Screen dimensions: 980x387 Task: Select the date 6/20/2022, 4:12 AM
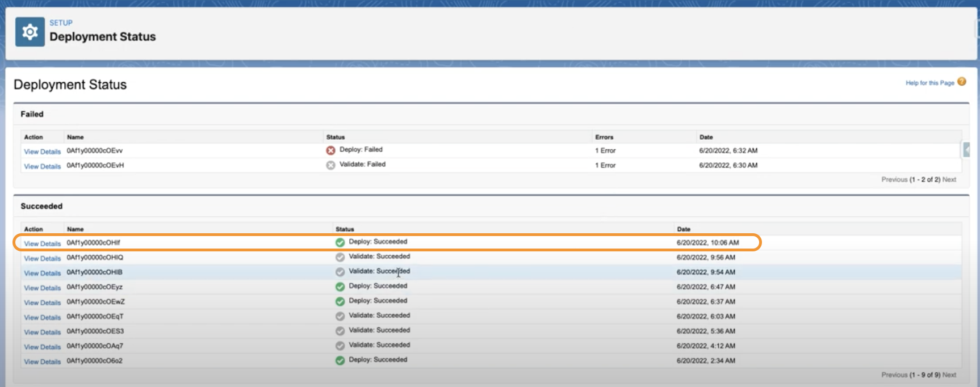coord(706,346)
